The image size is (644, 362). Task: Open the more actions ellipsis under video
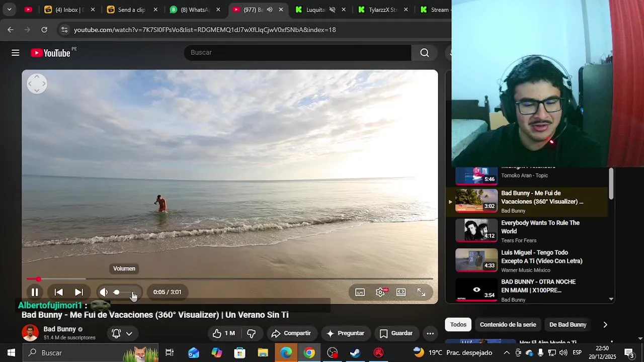[x=430, y=333]
